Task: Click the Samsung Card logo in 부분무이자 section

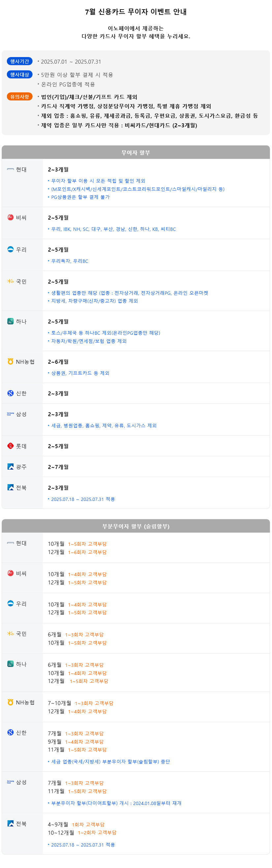Action: (x=11, y=782)
